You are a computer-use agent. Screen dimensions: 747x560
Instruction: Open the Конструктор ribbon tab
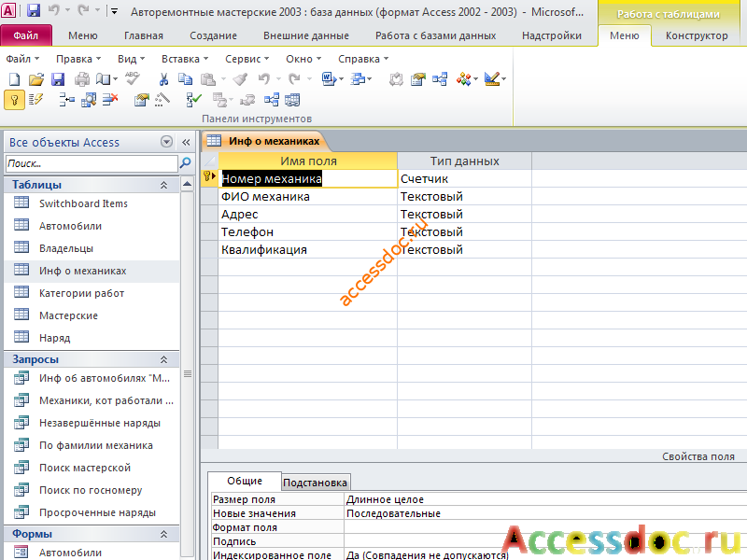(697, 35)
